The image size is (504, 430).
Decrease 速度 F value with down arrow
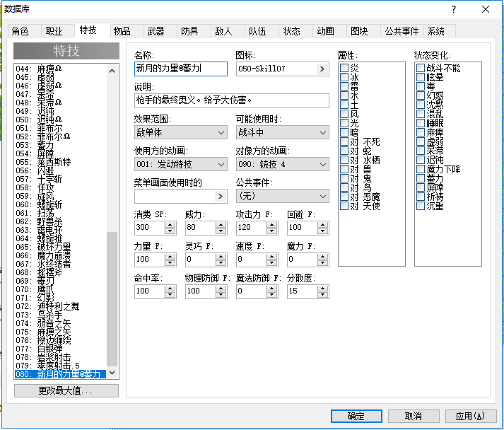[x=272, y=263]
